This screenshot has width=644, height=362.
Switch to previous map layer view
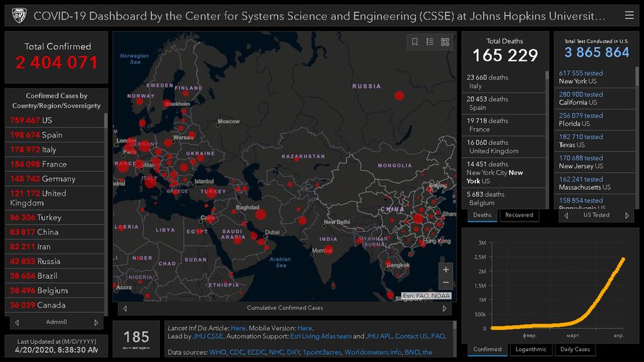click(x=124, y=308)
